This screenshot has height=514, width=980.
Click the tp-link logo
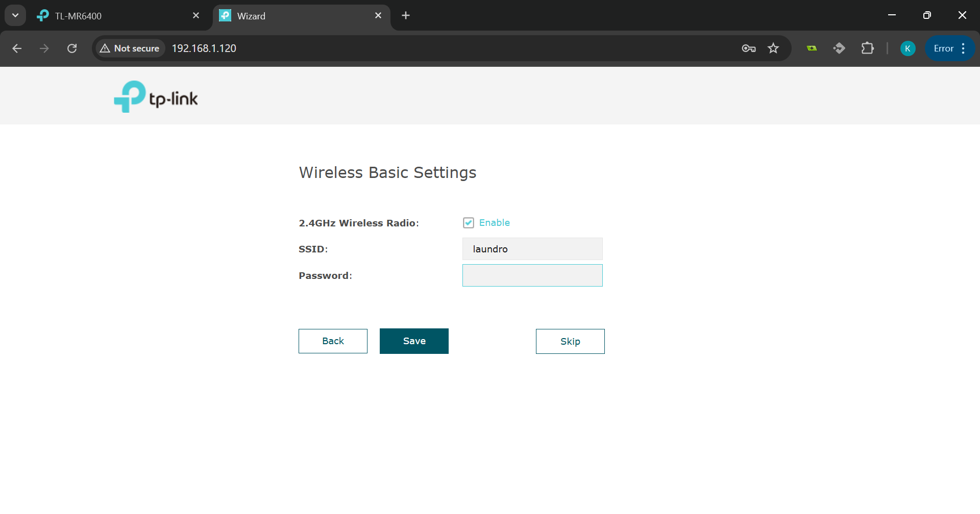156,96
